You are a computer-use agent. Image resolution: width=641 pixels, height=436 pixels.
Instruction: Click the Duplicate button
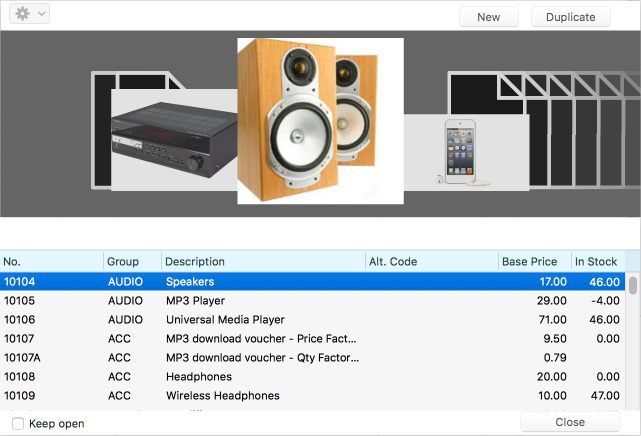click(571, 17)
